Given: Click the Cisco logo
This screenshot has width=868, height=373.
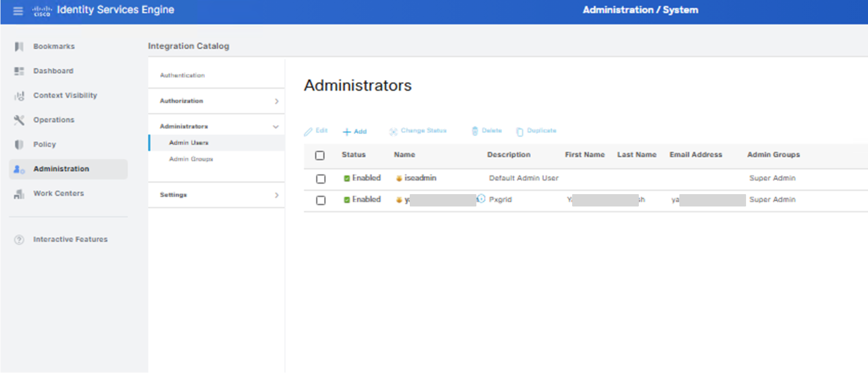Looking at the screenshot, I should point(42,10).
